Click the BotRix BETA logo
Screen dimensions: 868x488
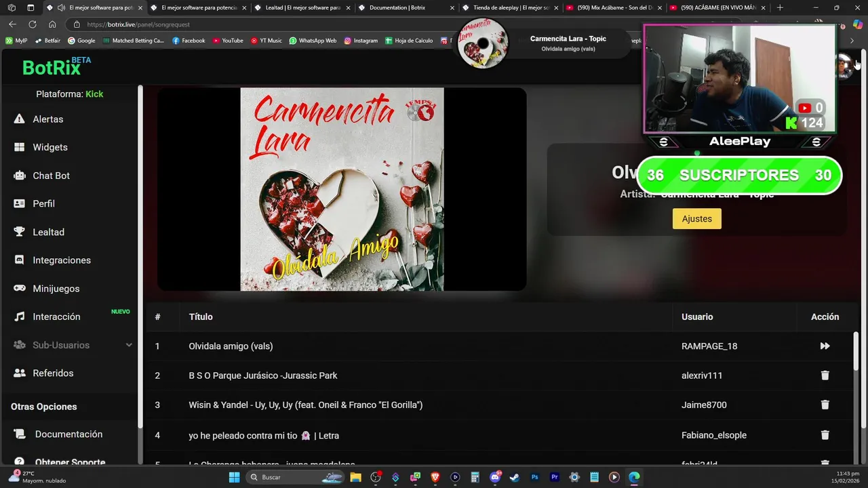click(56, 66)
